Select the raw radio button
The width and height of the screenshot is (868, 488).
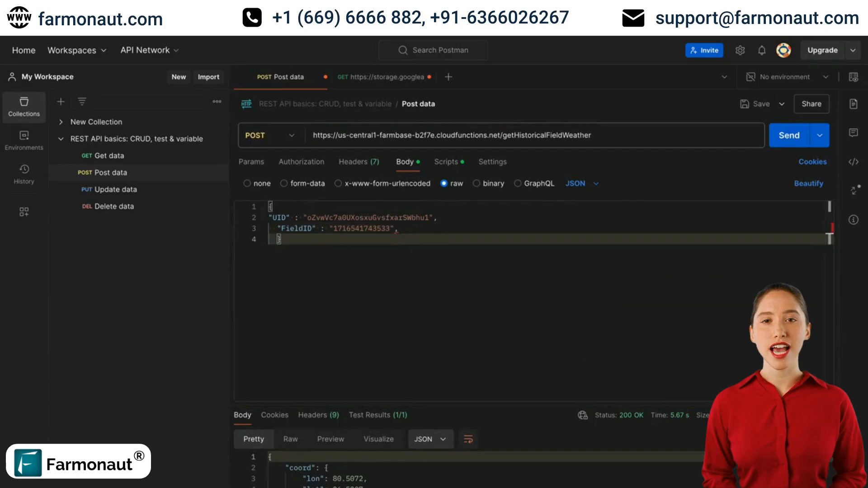coord(443,183)
